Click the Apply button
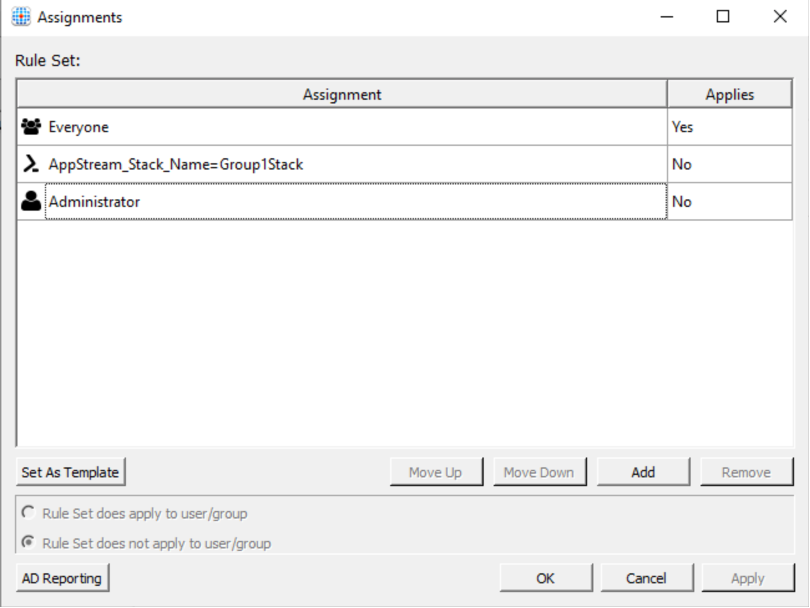Screen dimensions: 810x608 tap(747, 577)
